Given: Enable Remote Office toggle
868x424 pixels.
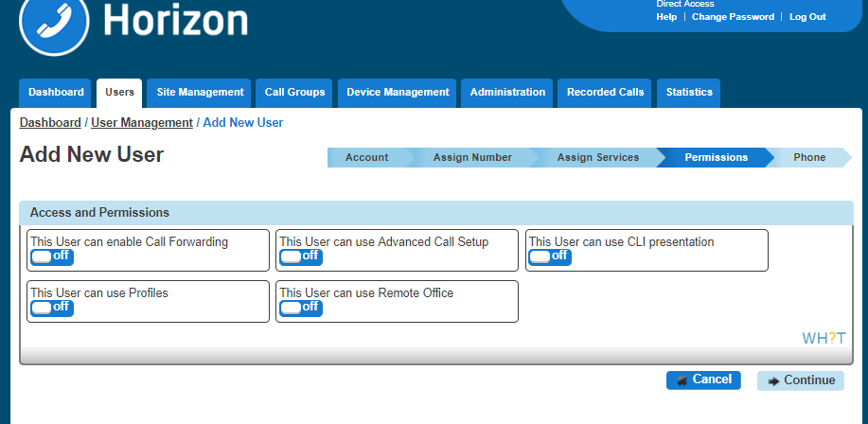Looking at the screenshot, I should tap(301, 308).
